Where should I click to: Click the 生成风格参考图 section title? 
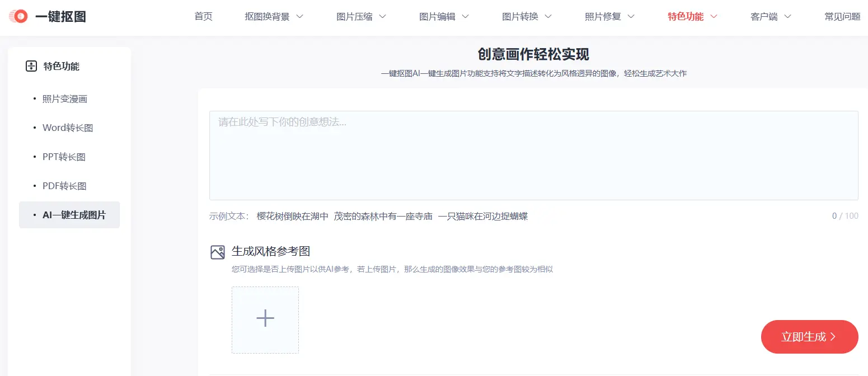click(271, 251)
